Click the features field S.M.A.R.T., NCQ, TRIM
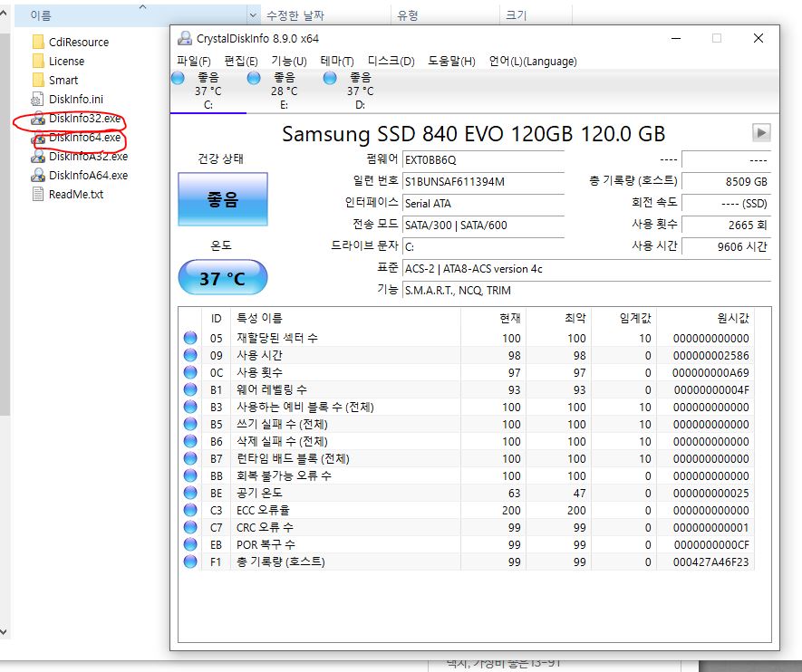This screenshot has width=802, height=672. point(586,290)
